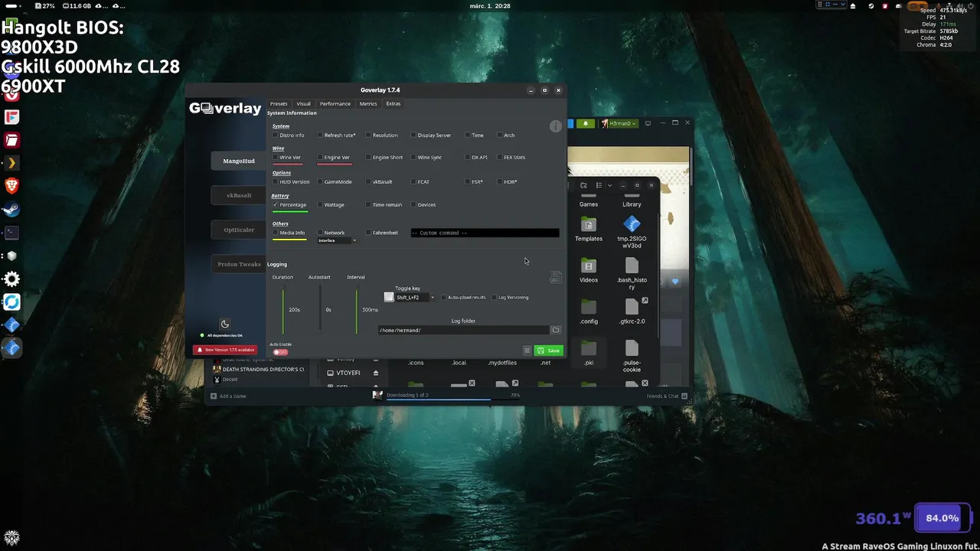The image size is (980, 551).
Task: Enable Distro info checkbox
Action: click(x=276, y=135)
